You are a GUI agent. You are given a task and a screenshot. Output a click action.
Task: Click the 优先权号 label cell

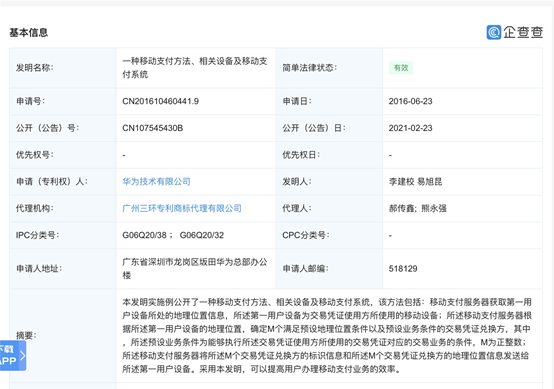63,155
